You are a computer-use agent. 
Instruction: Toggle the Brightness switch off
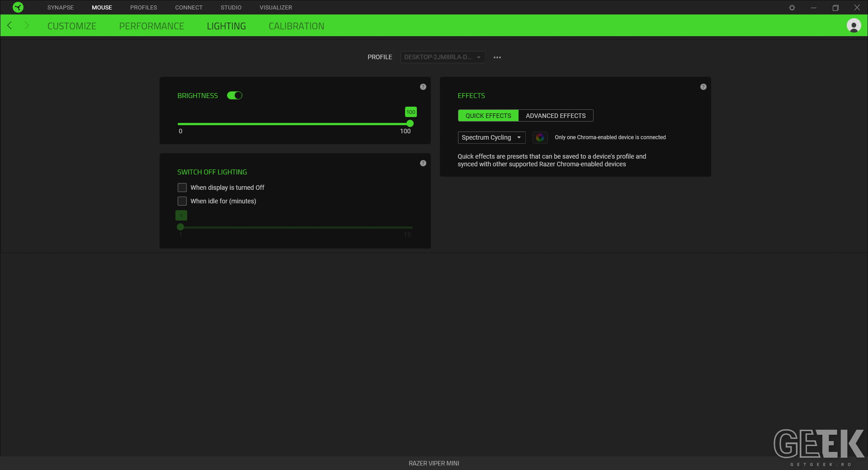tap(235, 95)
